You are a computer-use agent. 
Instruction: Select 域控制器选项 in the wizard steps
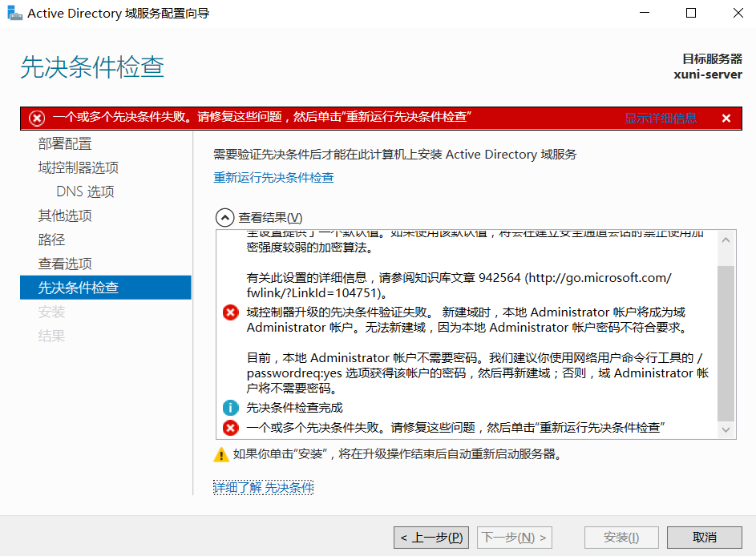pos(78,167)
